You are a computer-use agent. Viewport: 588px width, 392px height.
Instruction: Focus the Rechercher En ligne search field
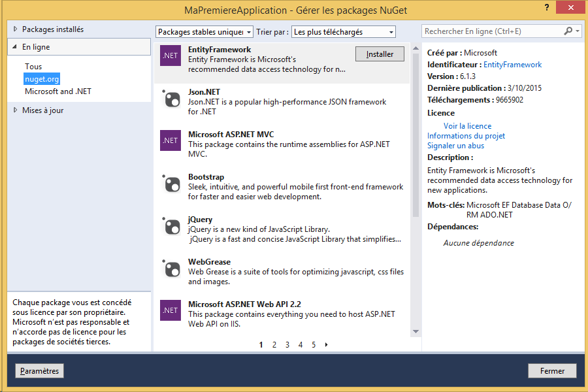pos(493,31)
